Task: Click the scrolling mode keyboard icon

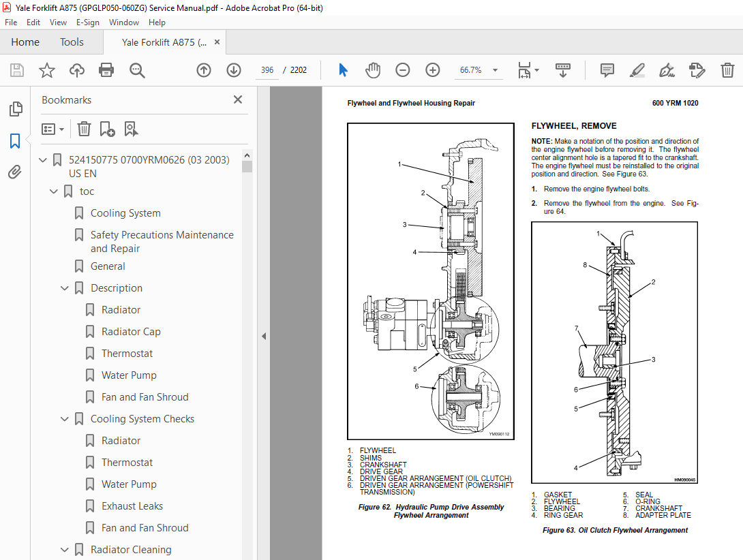Action: (x=563, y=70)
